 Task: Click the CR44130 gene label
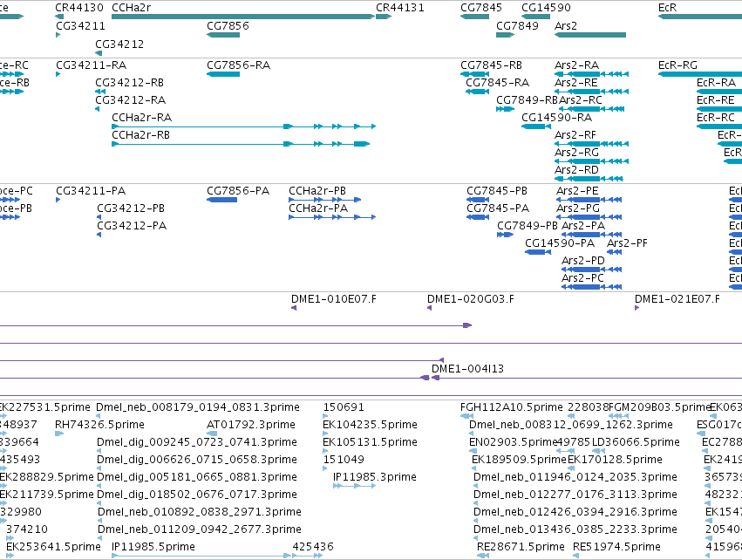point(79,8)
